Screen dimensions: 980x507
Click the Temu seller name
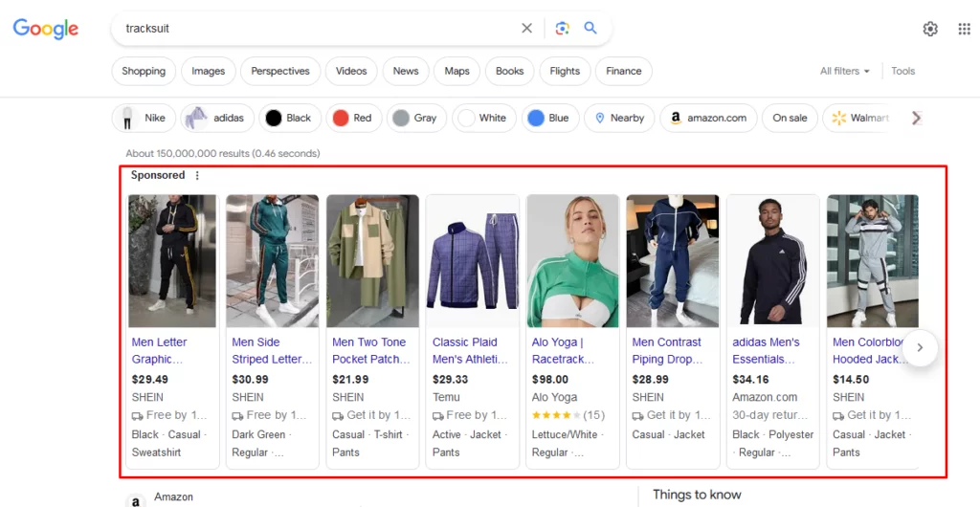pos(446,397)
